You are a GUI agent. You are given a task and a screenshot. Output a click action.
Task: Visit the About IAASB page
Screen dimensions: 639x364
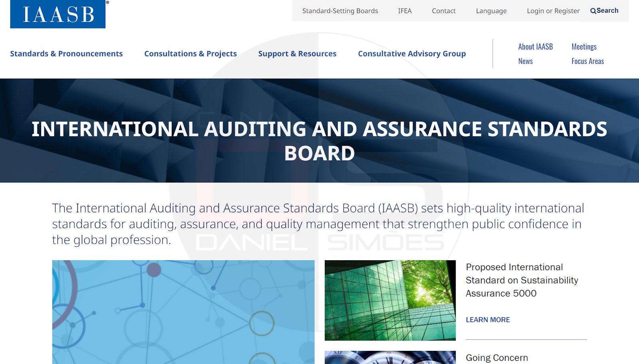click(x=536, y=47)
